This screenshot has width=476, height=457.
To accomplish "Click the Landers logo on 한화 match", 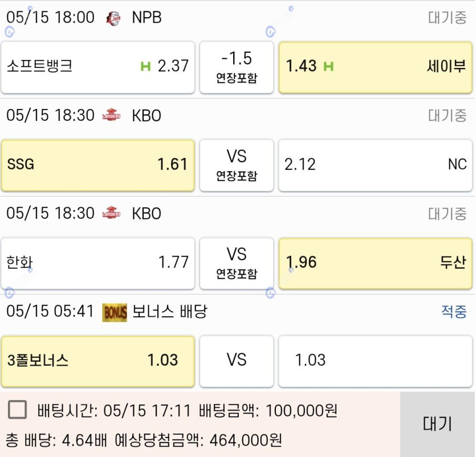I will pos(111,213).
